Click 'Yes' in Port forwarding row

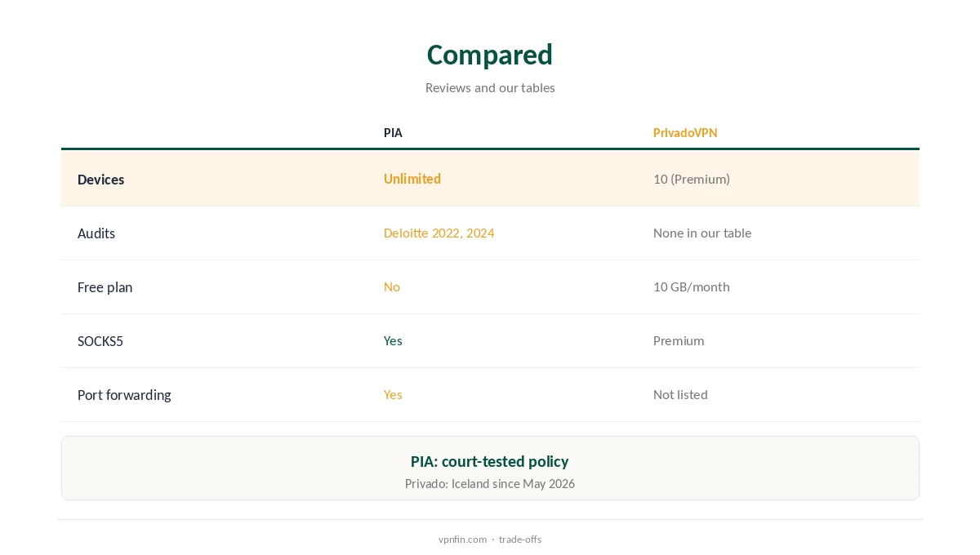pos(393,394)
